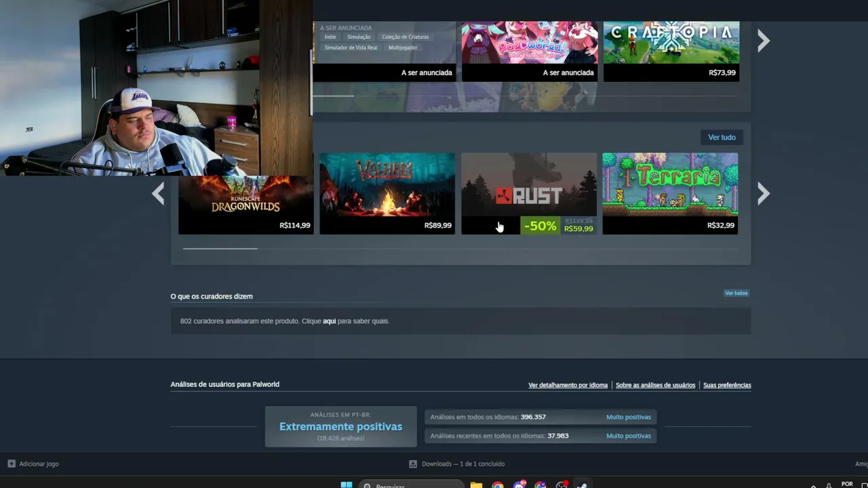The image size is (868, 488).
Task: Open the RuneScape Dragonwilds game card
Action: tap(245, 205)
